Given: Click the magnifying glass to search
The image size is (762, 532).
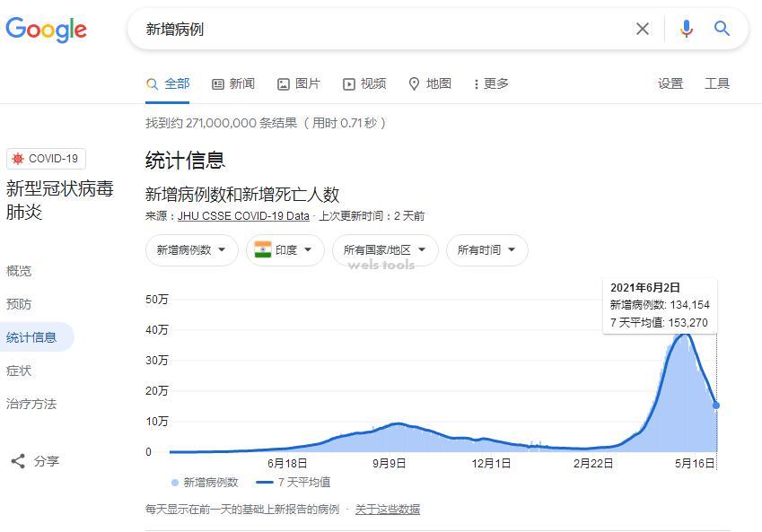Looking at the screenshot, I should click(x=722, y=29).
